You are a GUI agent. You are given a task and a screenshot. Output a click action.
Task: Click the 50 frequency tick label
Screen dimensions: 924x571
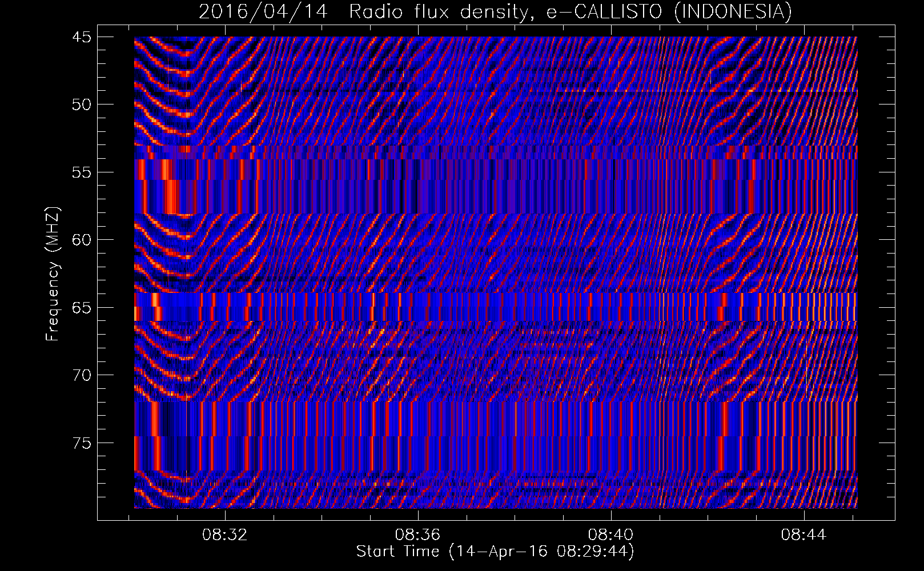coord(81,104)
